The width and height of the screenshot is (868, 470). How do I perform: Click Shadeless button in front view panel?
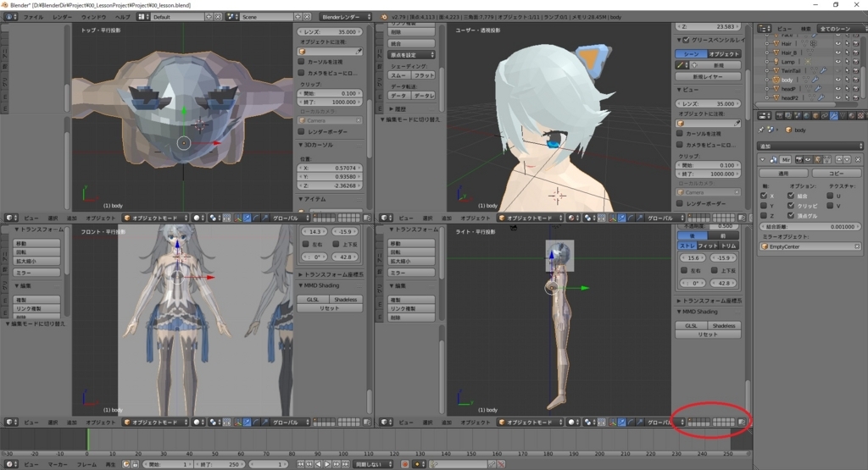[x=346, y=300]
